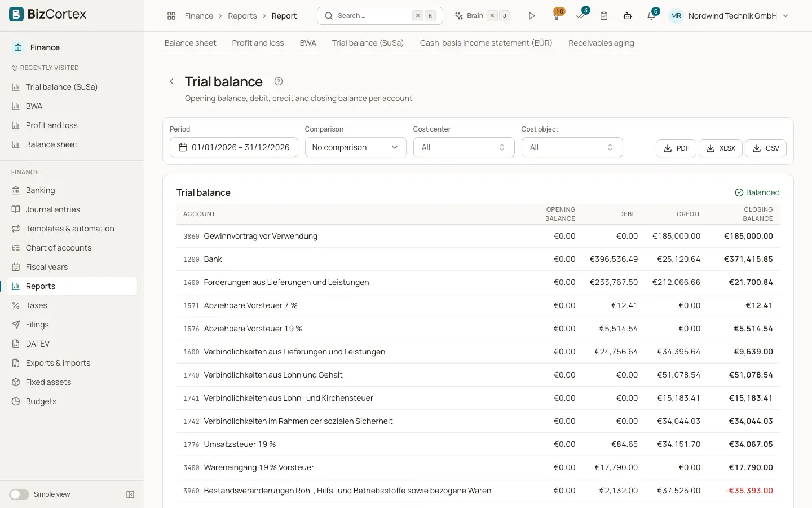This screenshot has width=812, height=508.
Task: Expand the Cost center selector
Action: [x=464, y=147]
